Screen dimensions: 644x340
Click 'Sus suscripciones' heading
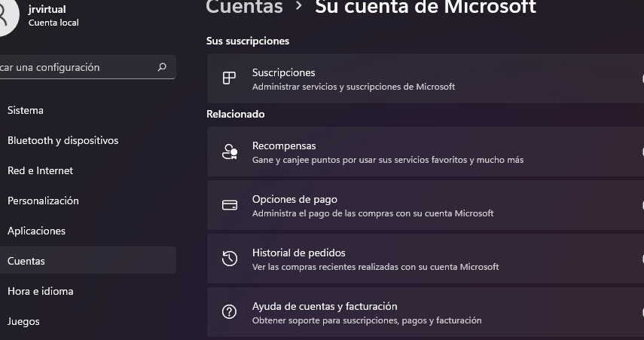(248, 41)
